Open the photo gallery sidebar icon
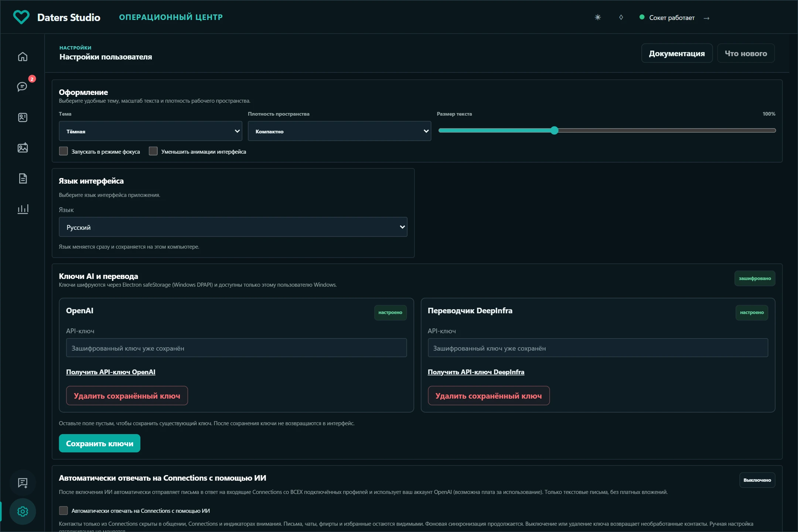The width and height of the screenshot is (798, 532). (23, 148)
